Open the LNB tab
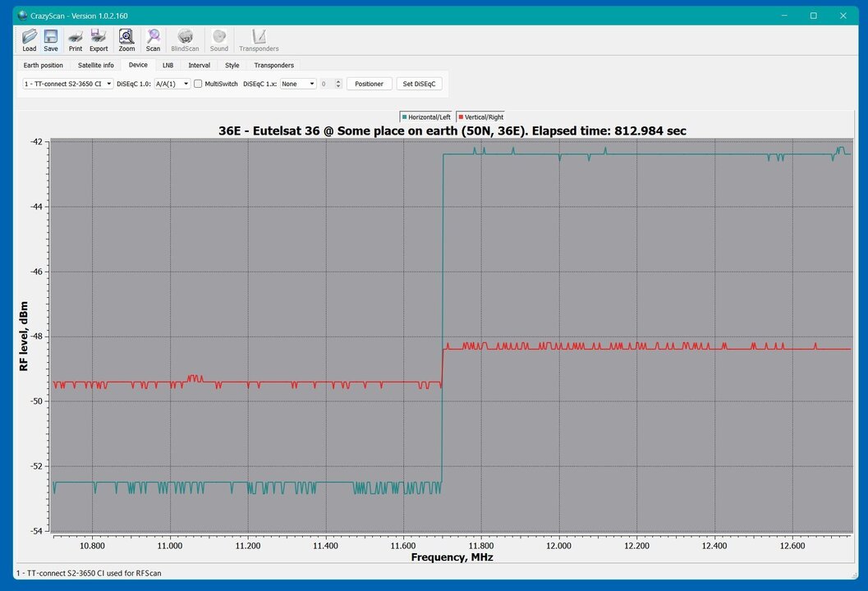Viewport: 868px width, 591px height. coord(168,65)
